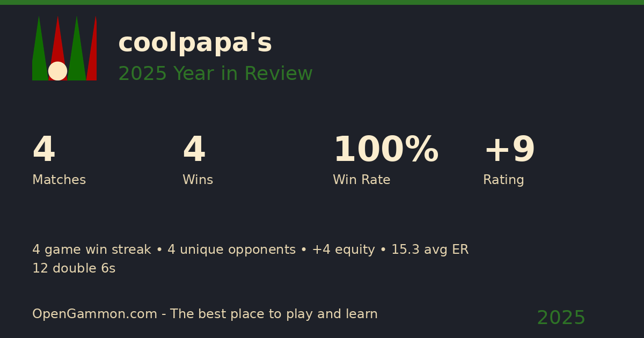Click the 4 game win streak text

pyautogui.click(x=91, y=250)
